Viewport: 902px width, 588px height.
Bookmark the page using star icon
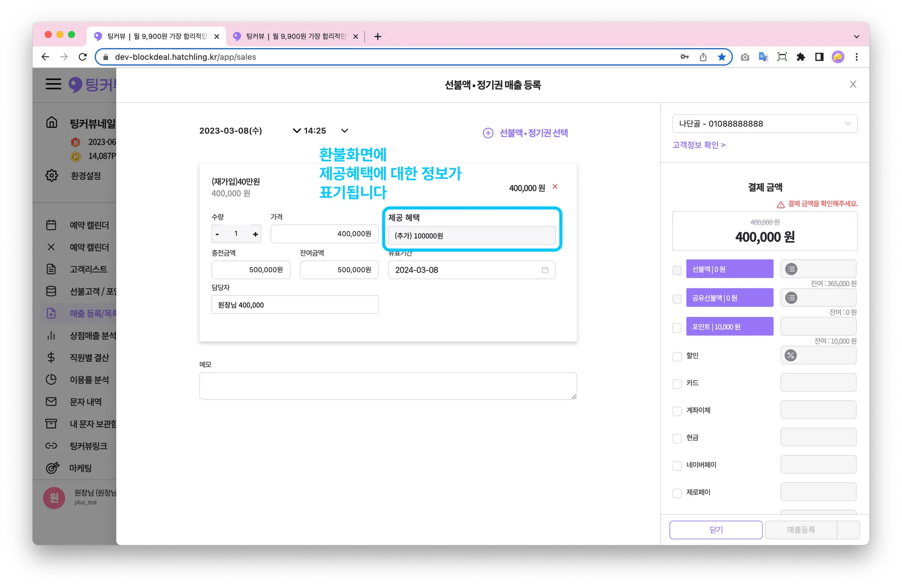click(721, 57)
